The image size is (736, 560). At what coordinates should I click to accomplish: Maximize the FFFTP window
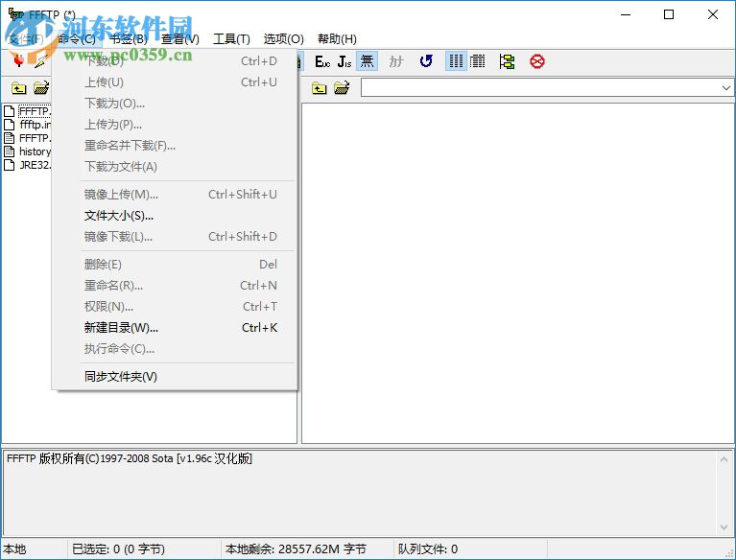pos(669,14)
